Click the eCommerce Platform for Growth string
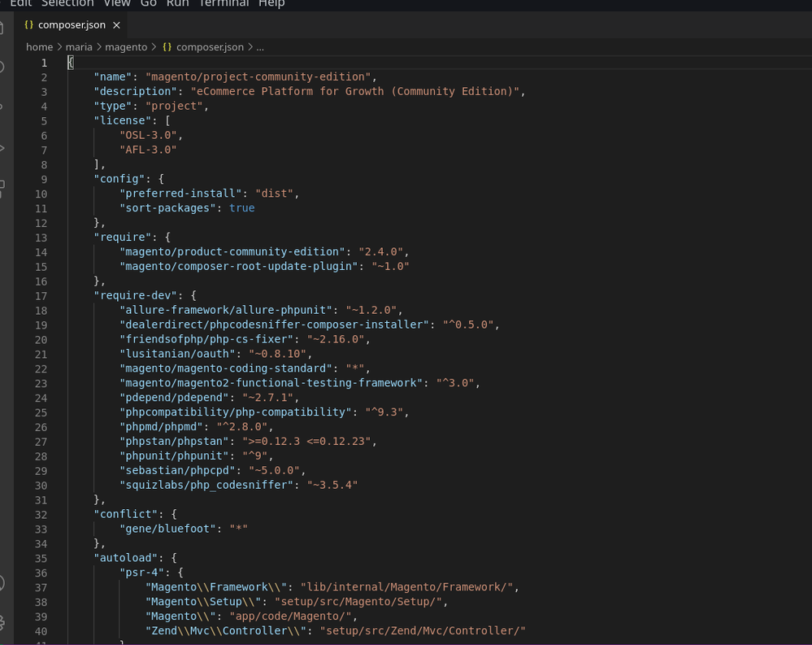Screen dimensions: 812x645 pos(355,91)
